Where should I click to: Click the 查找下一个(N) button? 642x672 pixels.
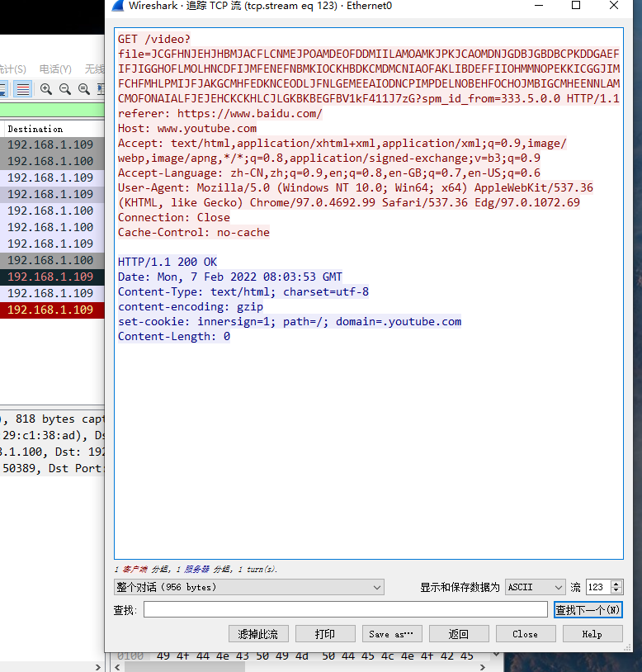(x=588, y=609)
